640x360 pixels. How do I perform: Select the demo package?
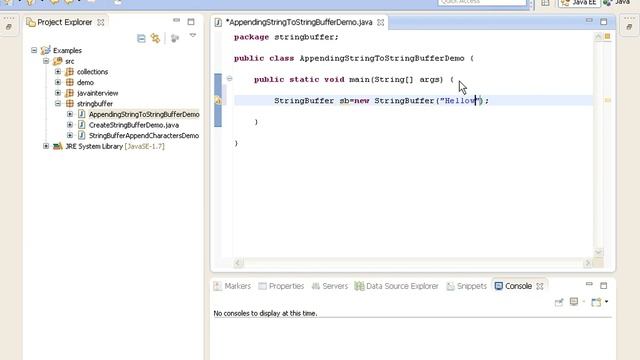click(85, 82)
